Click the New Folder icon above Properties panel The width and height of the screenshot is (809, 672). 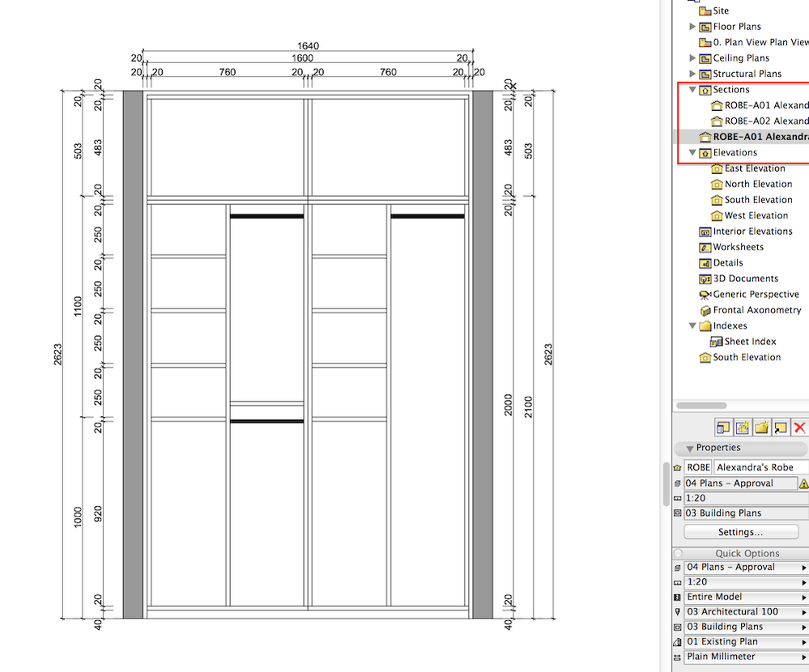point(762,427)
